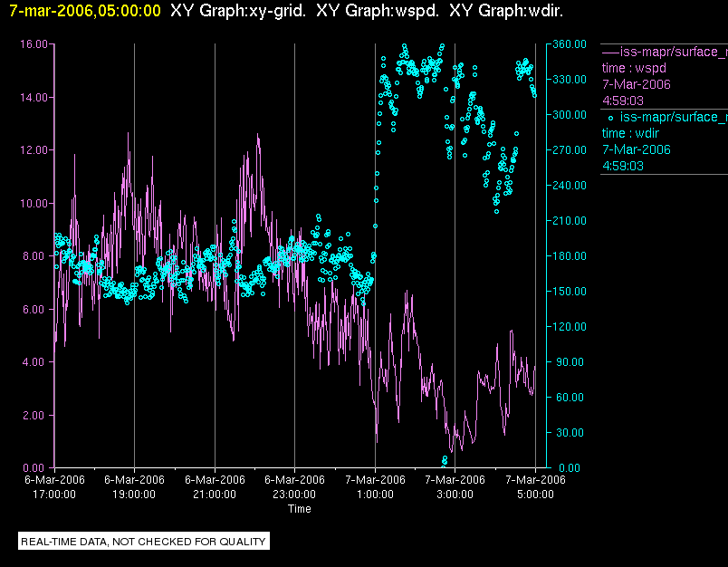Click the pink 4:59:03 time in the legend

[x=623, y=101]
